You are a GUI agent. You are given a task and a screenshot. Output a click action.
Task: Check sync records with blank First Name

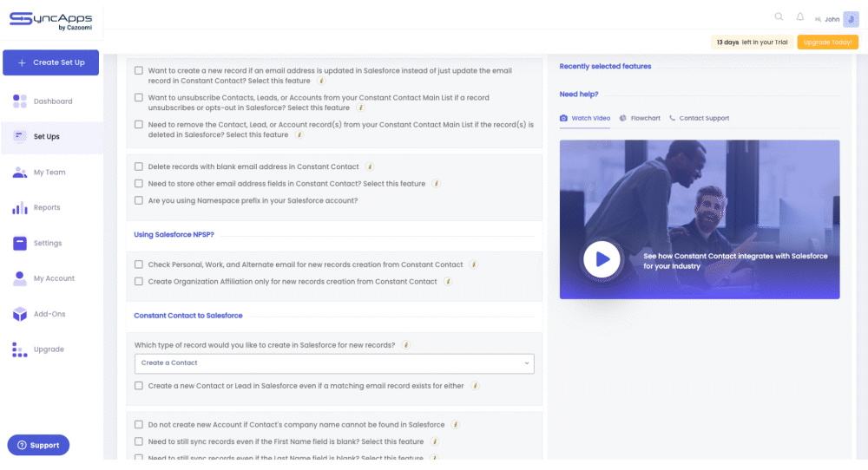point(139,441)
